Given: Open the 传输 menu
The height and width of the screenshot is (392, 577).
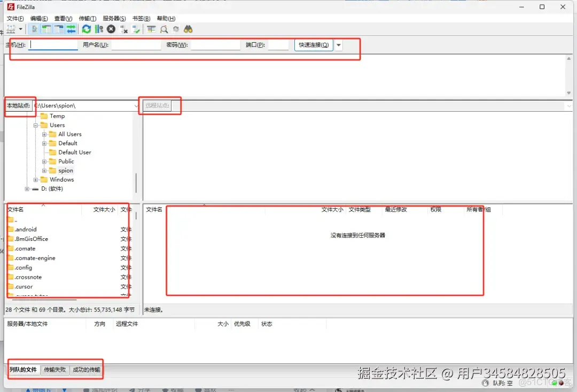Looking at the screenshot, I should 87,18.
